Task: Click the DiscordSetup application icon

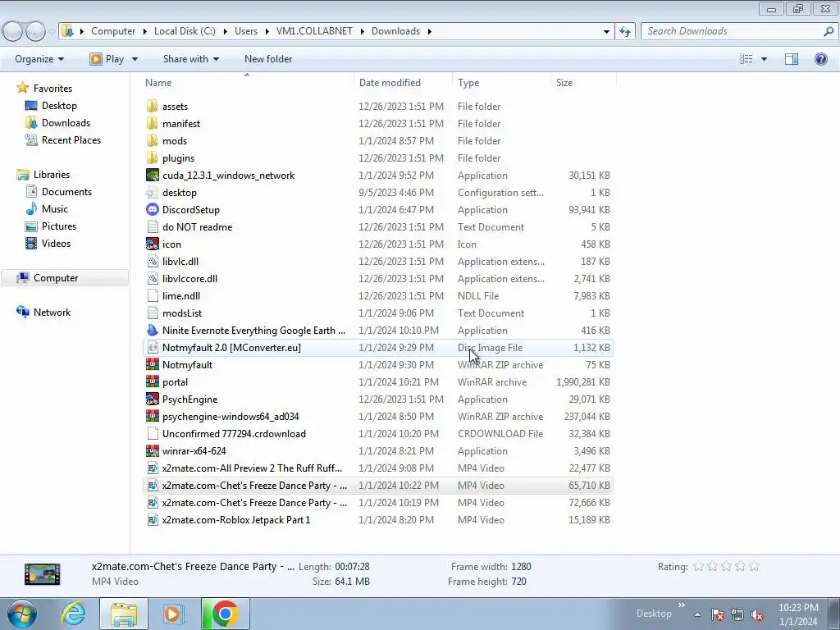Action: click(152, 209)
